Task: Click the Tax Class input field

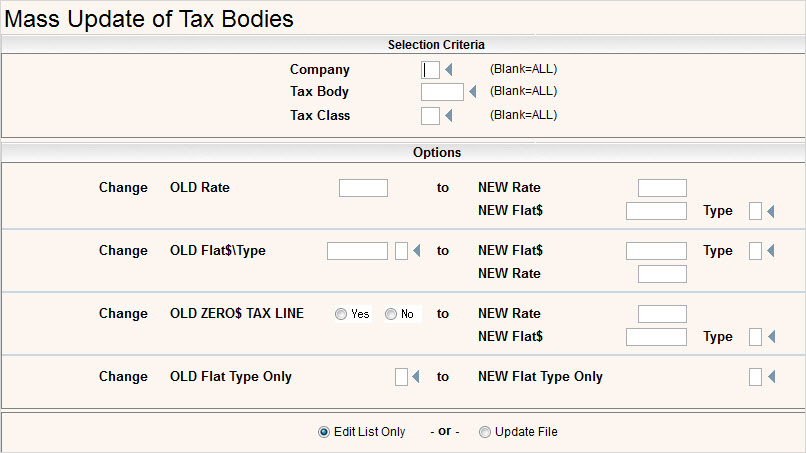Action: tap(430, 116)
